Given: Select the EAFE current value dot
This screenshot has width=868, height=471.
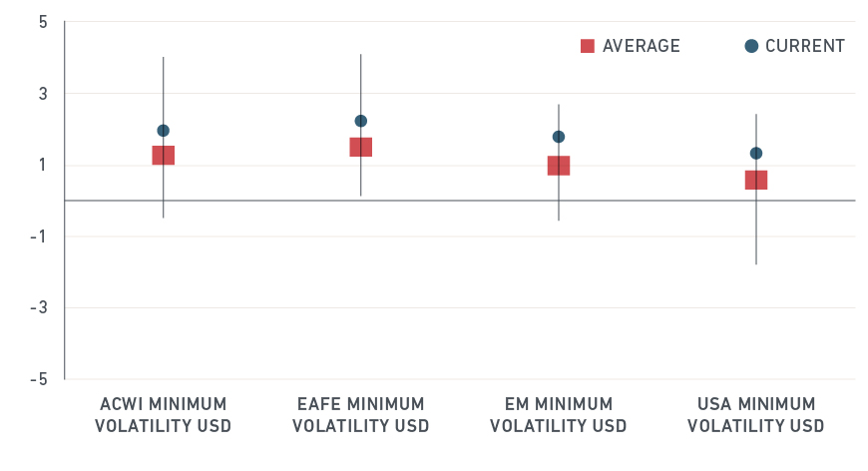Looking at the screenshot, I should (x=361, y=121).
